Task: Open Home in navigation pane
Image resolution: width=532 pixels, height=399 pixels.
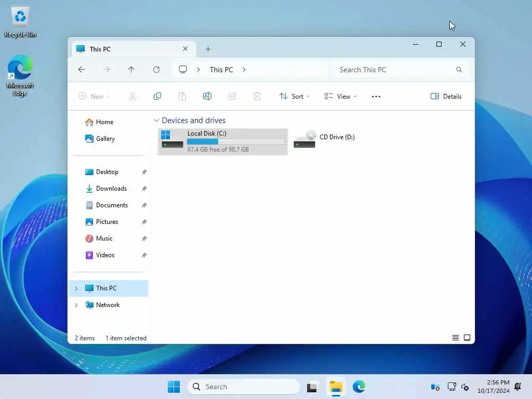Action: point(104,122)
